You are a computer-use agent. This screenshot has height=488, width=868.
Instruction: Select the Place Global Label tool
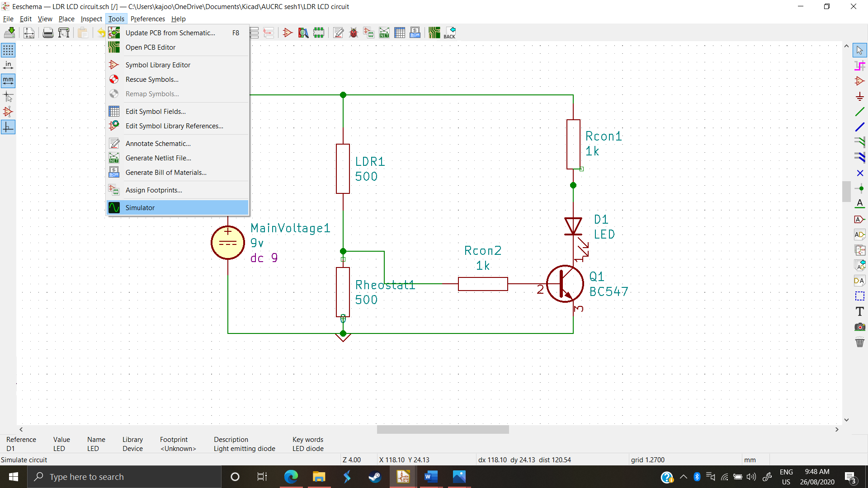pyautogui.click(x=860, y=219)
